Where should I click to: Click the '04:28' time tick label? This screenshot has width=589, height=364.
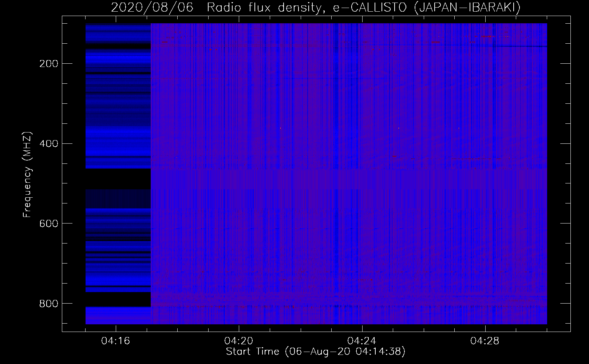[x=485, y=341]
